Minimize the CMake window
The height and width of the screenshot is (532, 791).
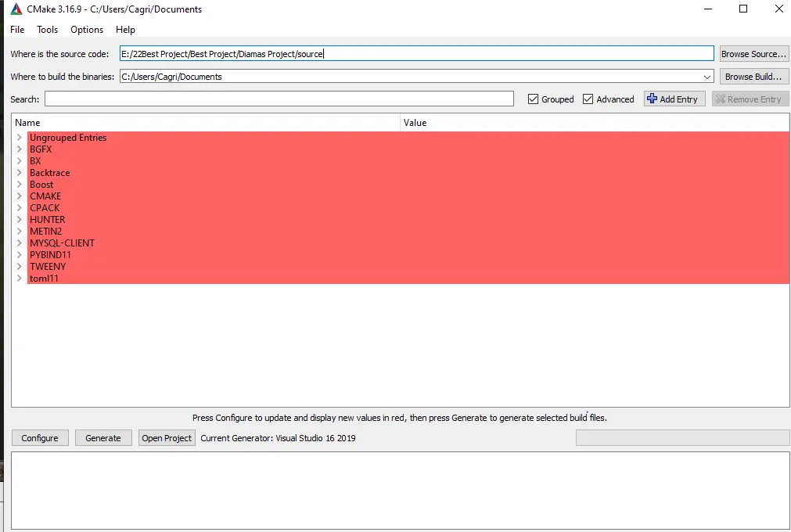(x=708, y=9)
